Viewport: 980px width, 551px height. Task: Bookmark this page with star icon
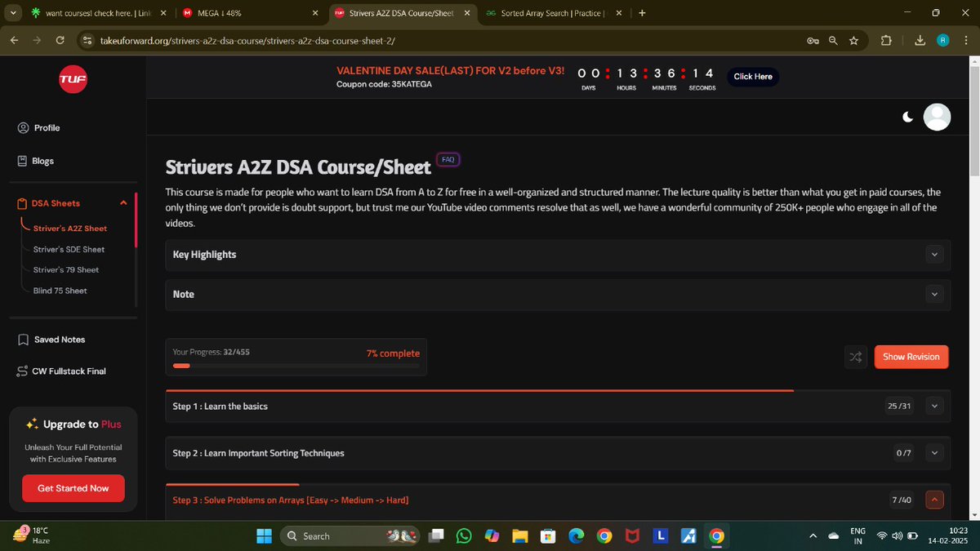[x=853, y=40]
